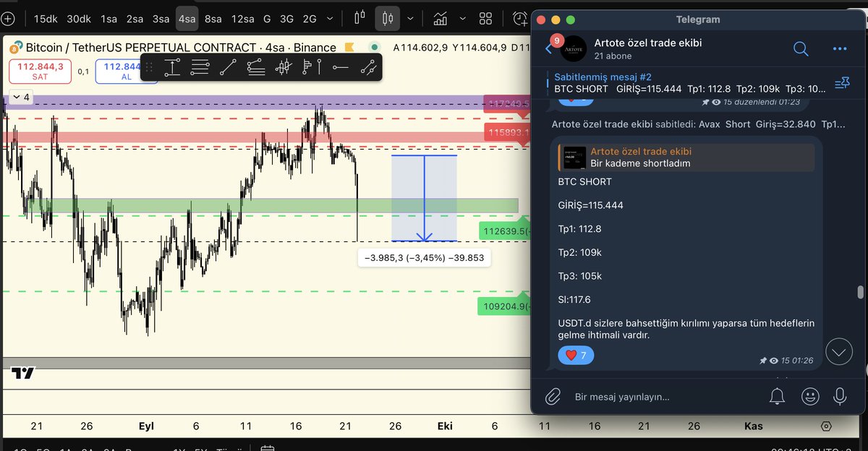Show all pinned messages list icon
This screenshot has height=451, width=868.
pyautogui.click(x=842, y=83)
